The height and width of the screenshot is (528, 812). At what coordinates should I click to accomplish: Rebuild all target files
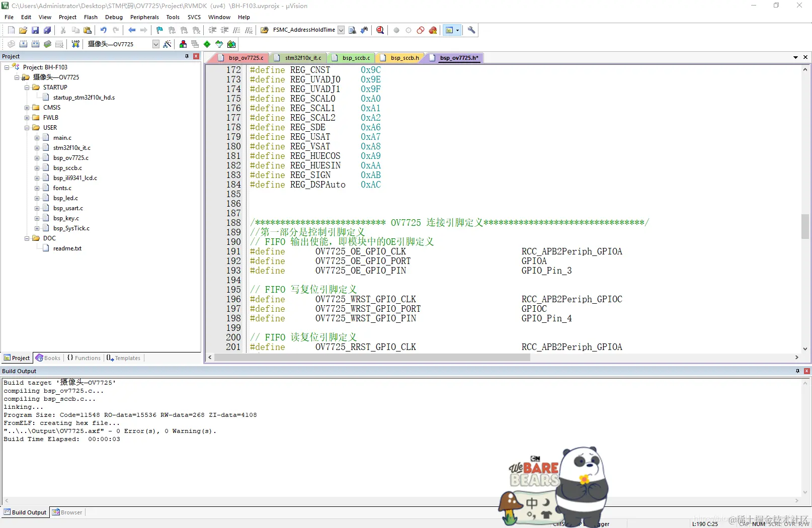click(x=35, y=44)
